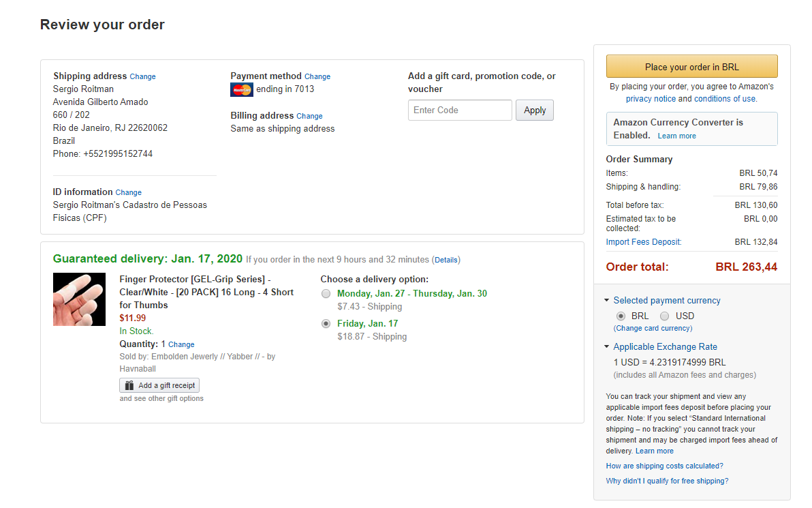Image resolution: width=812 pixels, height=508 pixels.
Task: Collapse the Selected payment currency section
Action: [x=607, y=301]
